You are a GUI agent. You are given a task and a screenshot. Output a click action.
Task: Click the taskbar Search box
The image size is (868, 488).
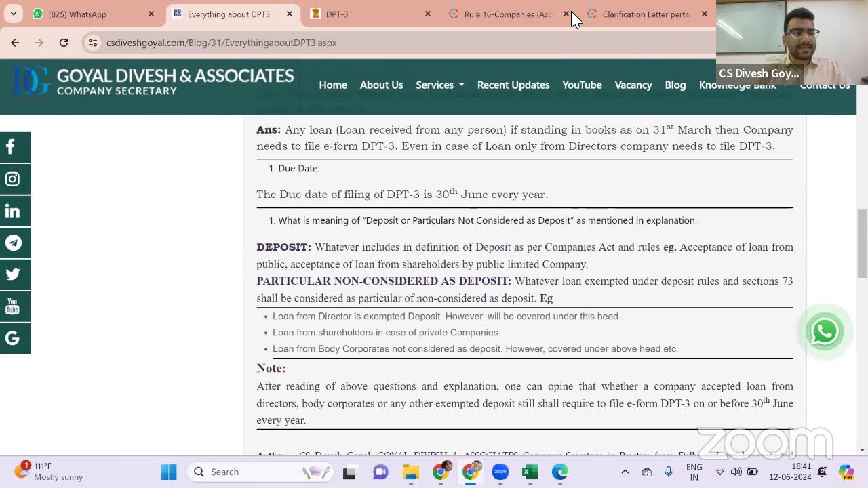261,472
